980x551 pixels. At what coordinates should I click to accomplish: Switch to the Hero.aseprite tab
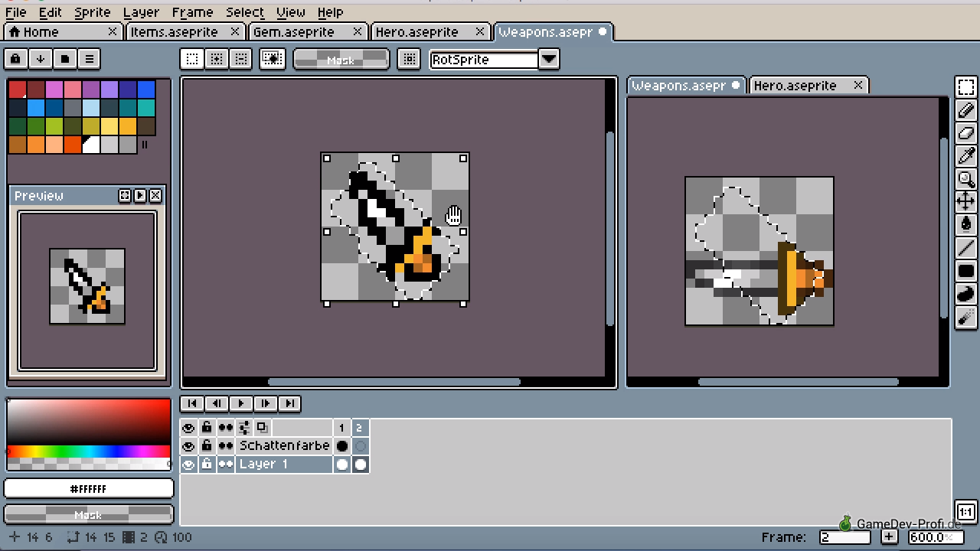click(417, 32)
